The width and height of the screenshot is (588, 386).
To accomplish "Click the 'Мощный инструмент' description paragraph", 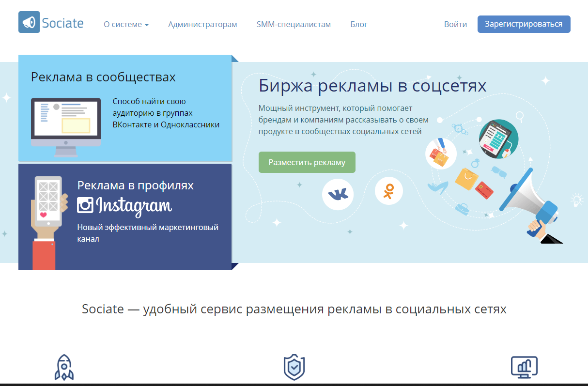I will [343, 120].
